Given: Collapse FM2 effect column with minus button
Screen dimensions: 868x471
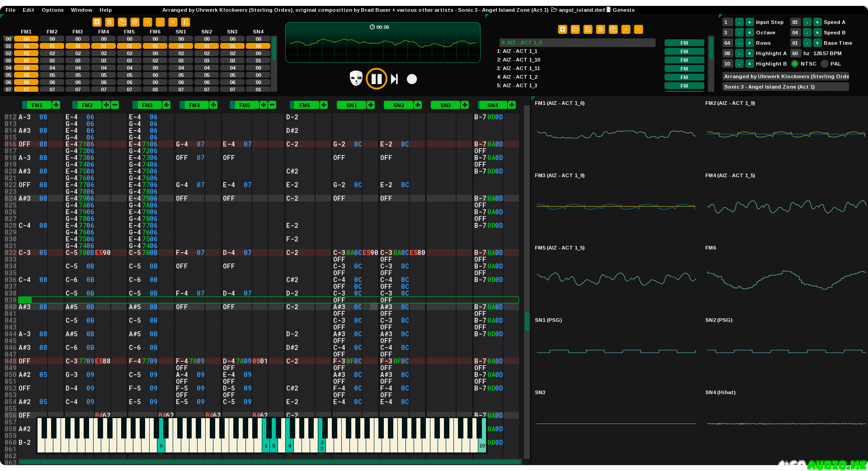Looking at the screenshot, I should tap(115, 105).
